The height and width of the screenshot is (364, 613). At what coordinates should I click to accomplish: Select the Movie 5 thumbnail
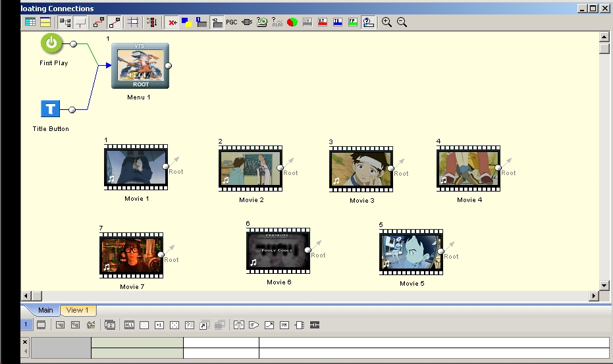412,252
